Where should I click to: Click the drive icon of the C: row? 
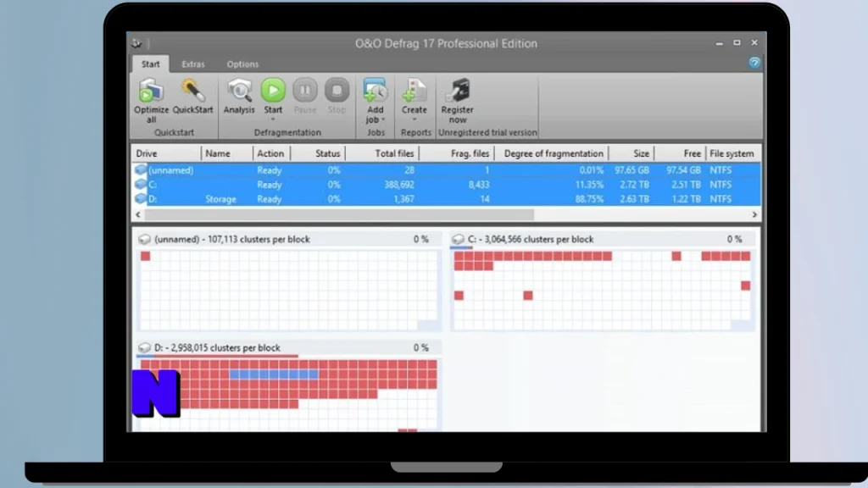141,184
